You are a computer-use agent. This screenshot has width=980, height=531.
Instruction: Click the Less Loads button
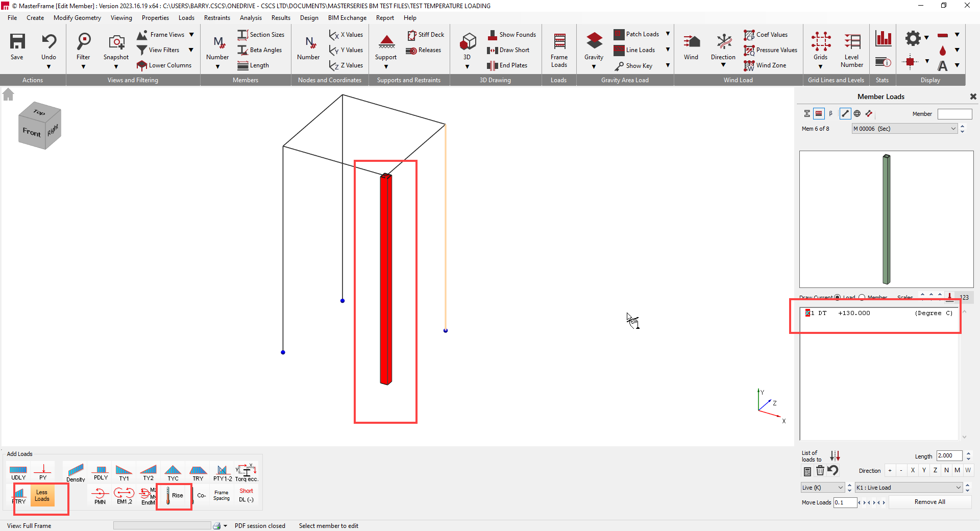42,496
